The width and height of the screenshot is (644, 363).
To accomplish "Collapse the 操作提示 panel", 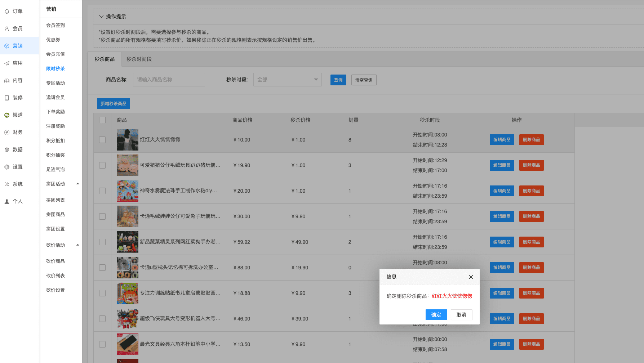I will pyautogui.click(x=101, y=17).
